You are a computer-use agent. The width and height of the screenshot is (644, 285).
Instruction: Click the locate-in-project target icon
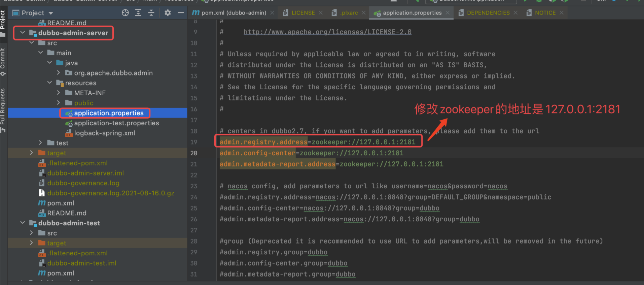[x=125, y=13]
